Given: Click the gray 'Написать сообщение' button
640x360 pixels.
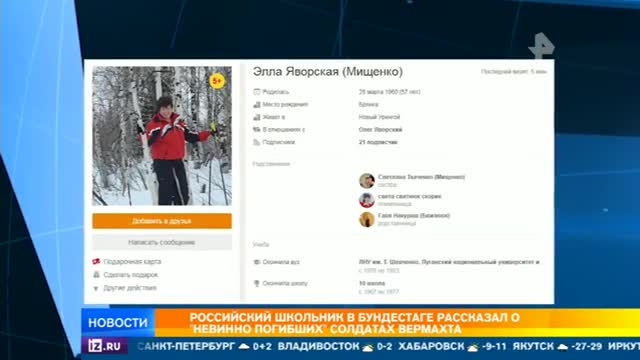Looking at the screenshot, I should click(162, 242).
